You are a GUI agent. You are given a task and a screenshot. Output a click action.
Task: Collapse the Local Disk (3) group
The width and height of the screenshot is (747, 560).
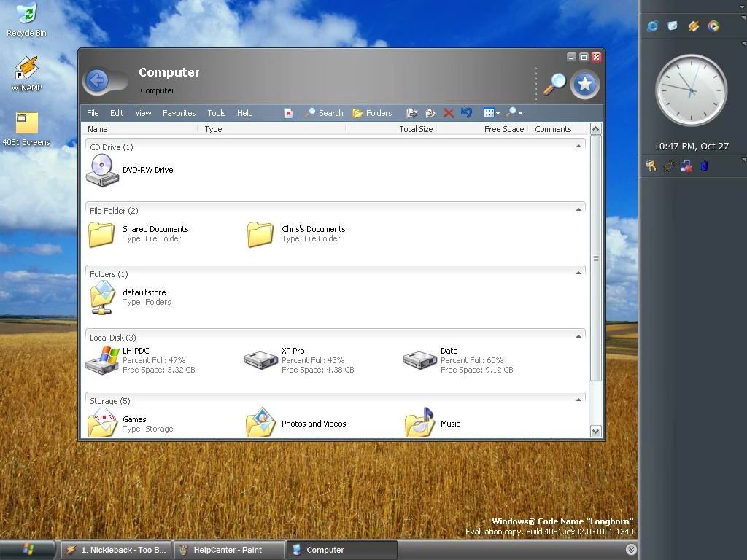coord(578,335)
